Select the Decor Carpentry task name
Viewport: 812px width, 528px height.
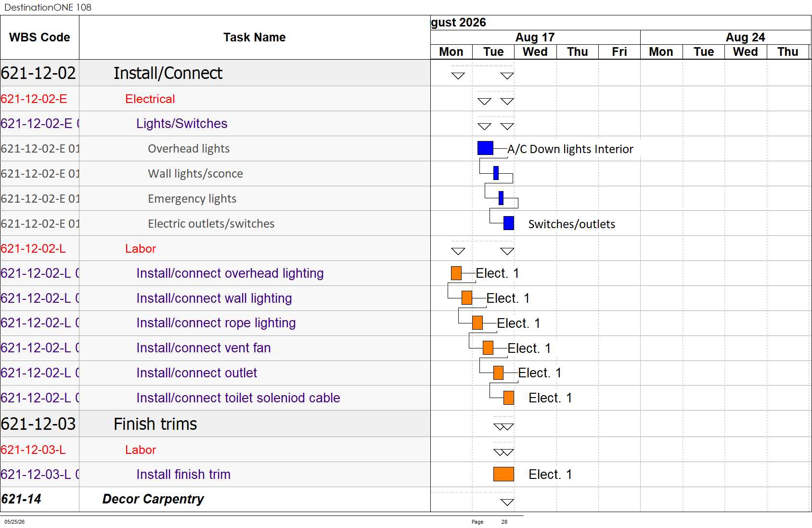point(153,499)
